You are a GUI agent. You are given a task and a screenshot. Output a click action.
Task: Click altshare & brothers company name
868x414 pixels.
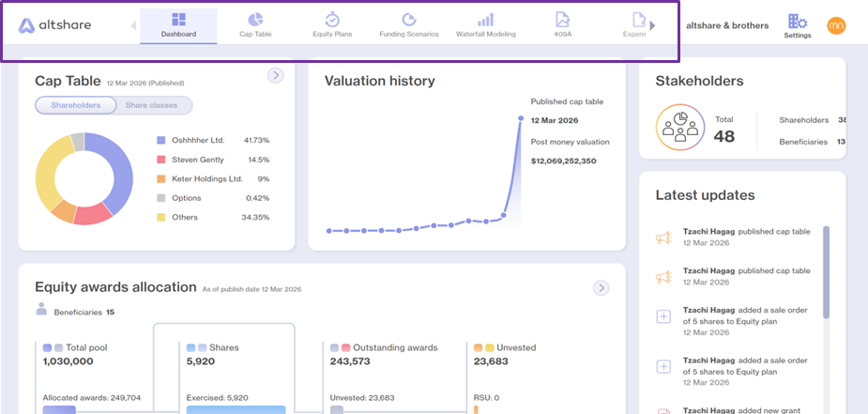[x=727, y=25]
